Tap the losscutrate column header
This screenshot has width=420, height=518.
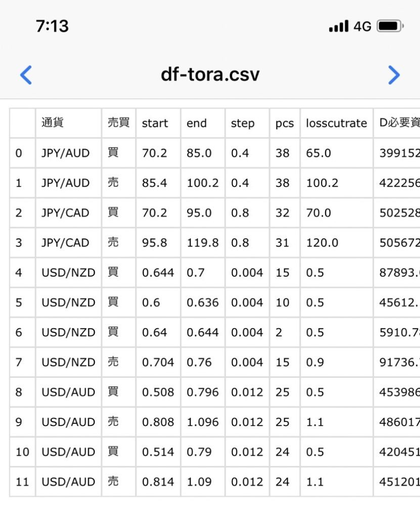[x=336, y=123]
